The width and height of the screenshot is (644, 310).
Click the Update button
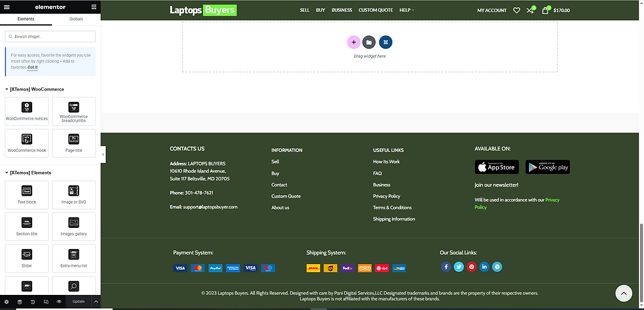[x=78, y=301]
